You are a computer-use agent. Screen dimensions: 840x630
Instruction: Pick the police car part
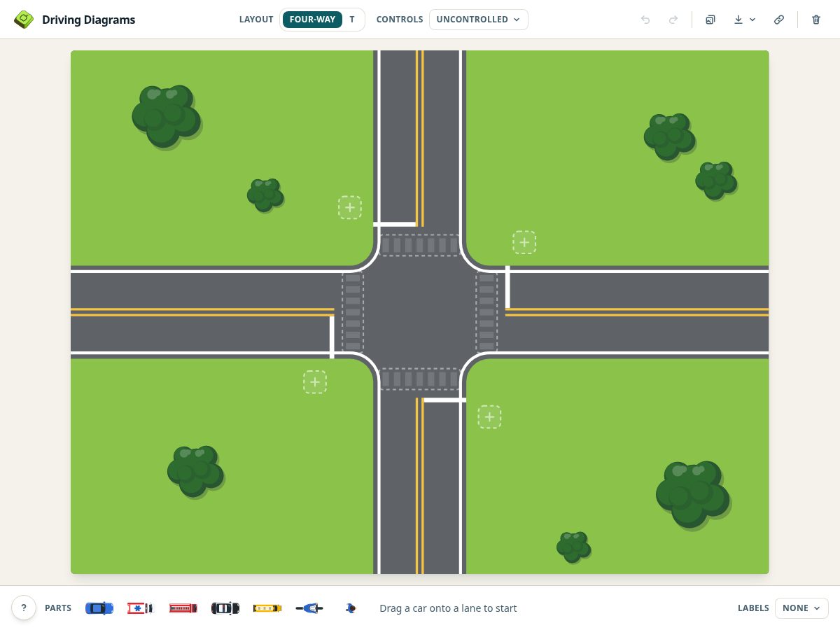point(225,608)
